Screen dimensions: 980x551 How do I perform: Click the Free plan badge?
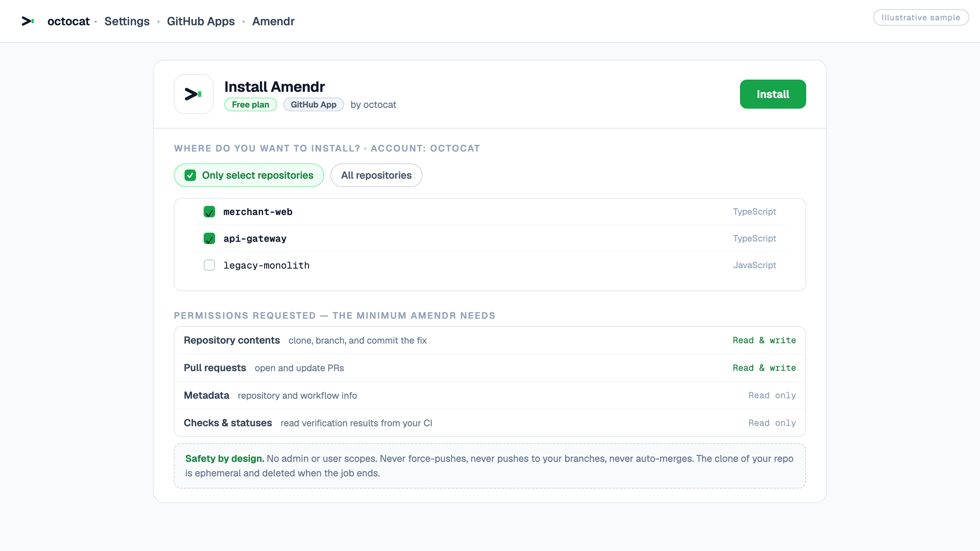point(251,105)
